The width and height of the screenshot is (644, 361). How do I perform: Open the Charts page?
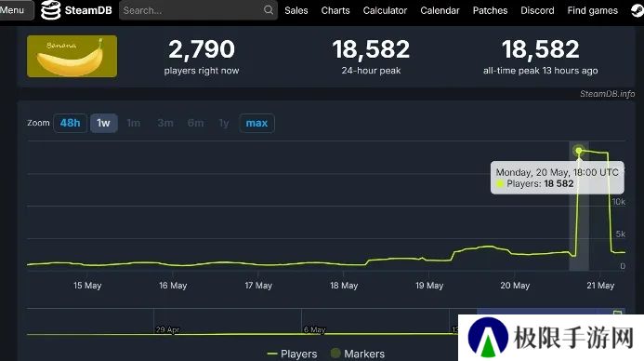[x=335, y=10]
